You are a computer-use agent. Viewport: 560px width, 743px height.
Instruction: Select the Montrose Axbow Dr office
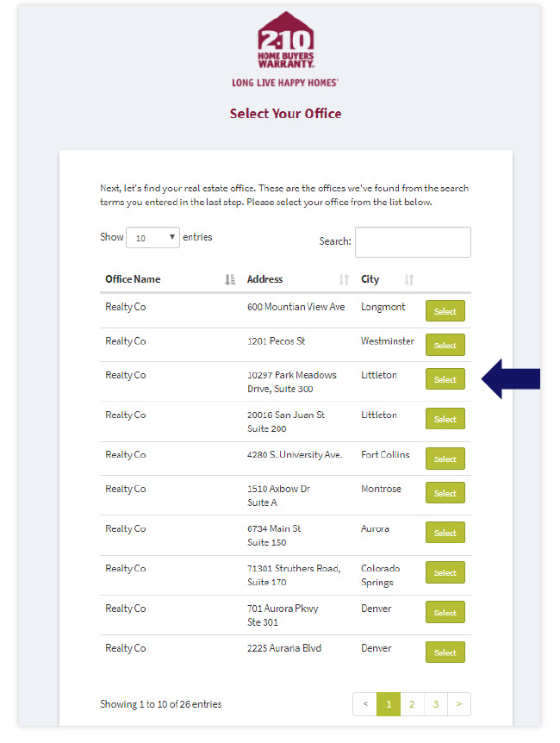445,493
